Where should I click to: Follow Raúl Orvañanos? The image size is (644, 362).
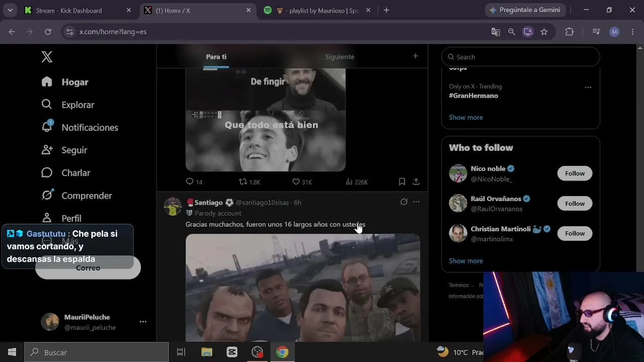575,203
